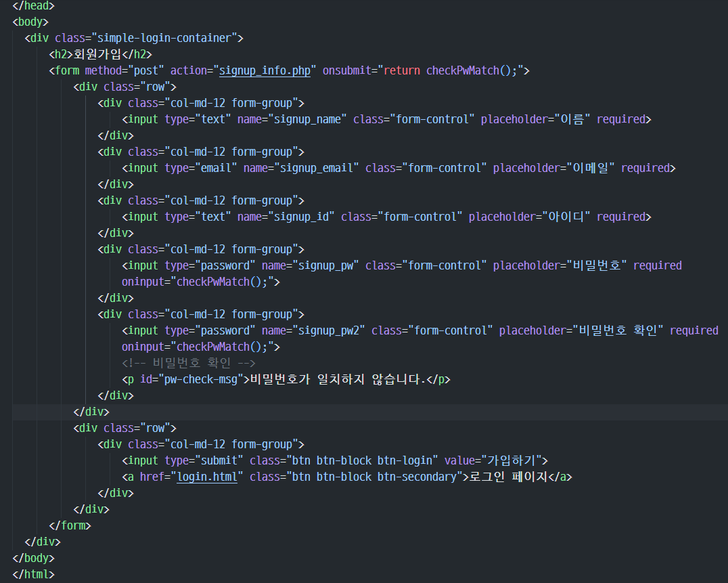Click the method="post" attribute

point(124,70)
